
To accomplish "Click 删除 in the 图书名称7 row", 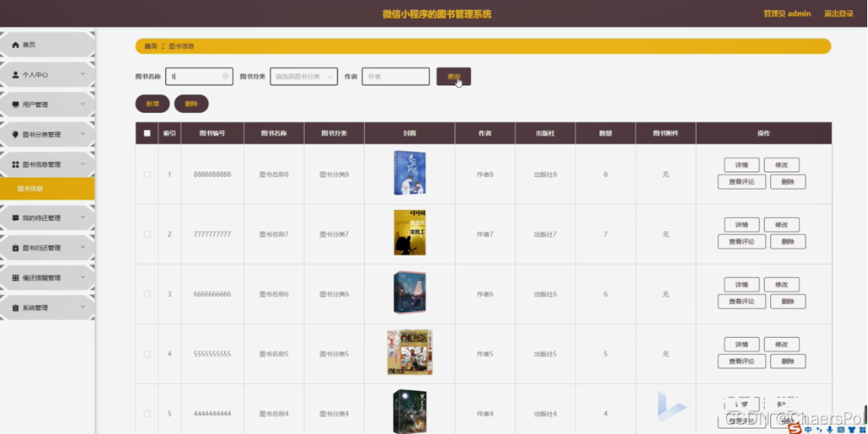I will (788, 241).
